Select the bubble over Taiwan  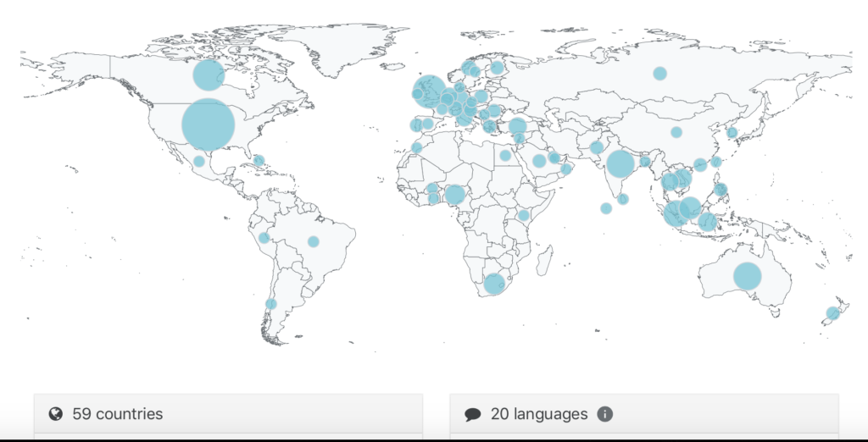(x=716, y=162)
